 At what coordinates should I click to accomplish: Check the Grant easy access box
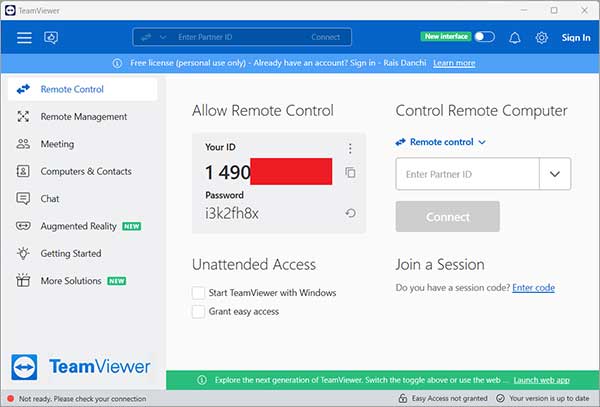[199, 312]
